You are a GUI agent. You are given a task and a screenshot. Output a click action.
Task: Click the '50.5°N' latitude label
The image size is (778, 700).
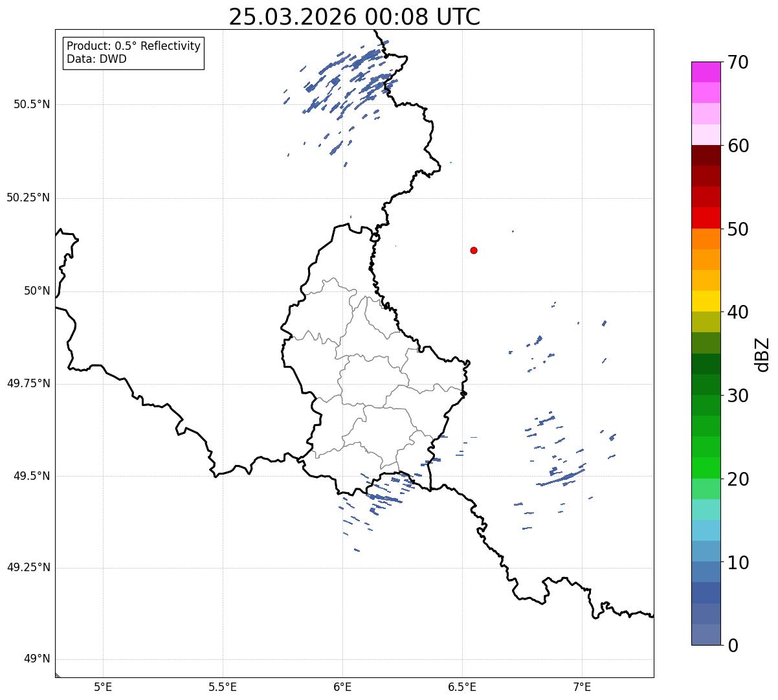31,104
